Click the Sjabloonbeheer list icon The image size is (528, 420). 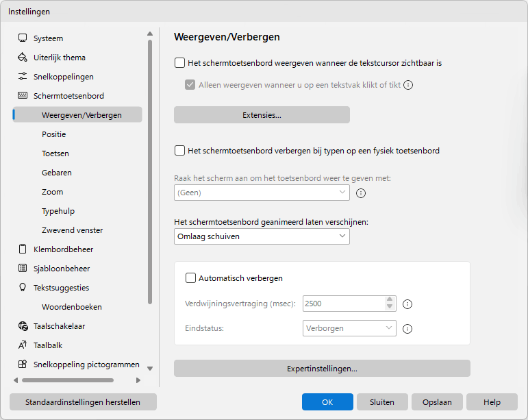click(23, 269)
